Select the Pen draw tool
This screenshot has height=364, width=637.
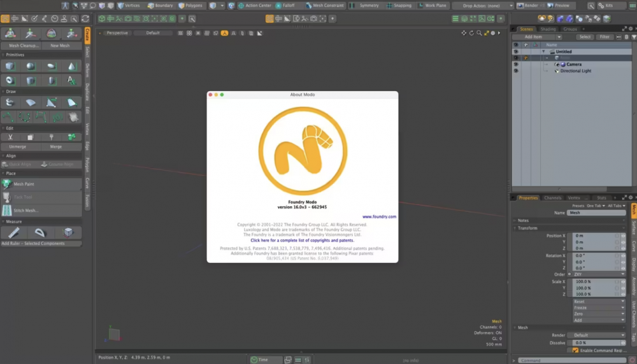coord(51,102)
